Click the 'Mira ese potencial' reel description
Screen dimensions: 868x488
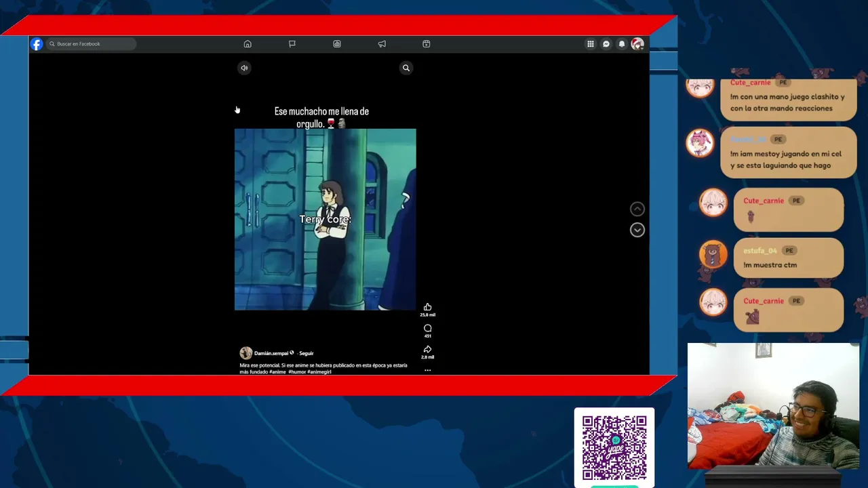[x=323, y=369]
